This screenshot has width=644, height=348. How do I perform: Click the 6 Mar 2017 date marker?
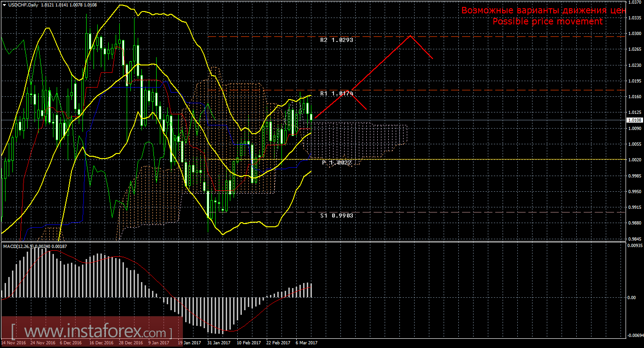306,343
